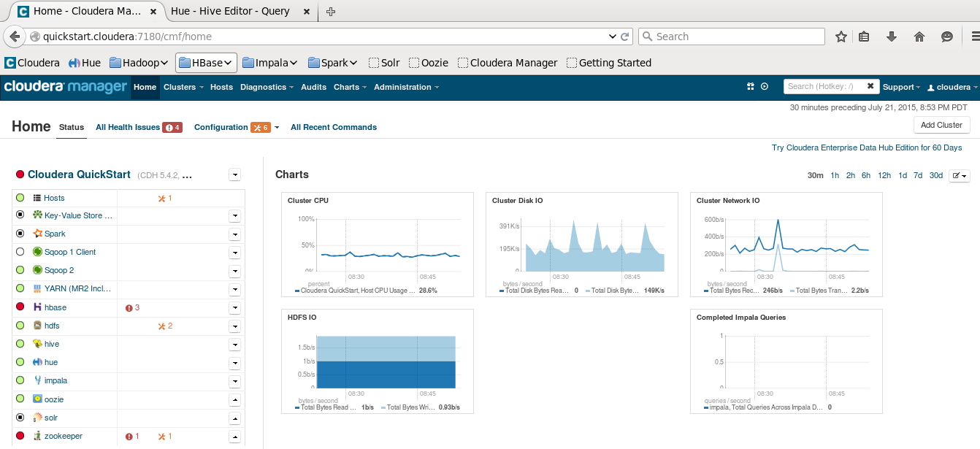Click the Sqoop 2 service icon
The width and height of the screenshot is (980, 449).
37,270
